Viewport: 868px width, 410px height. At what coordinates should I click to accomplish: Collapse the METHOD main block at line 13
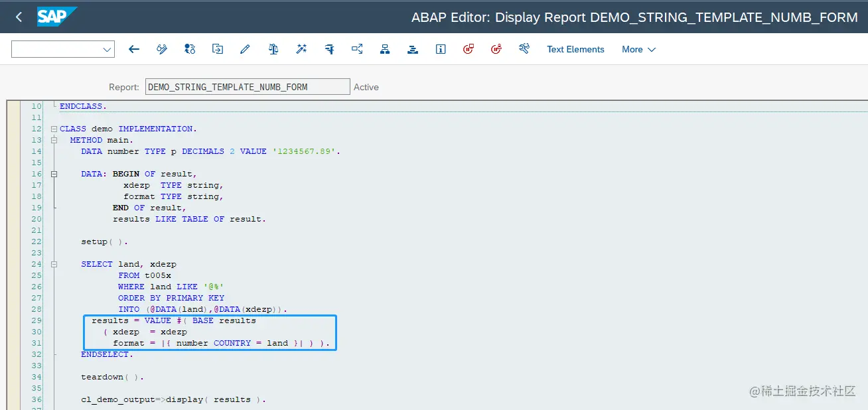click(x=54, y=140)
